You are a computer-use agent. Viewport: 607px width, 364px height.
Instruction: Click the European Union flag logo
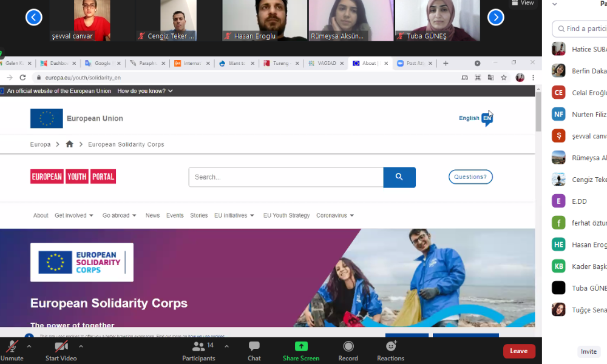[x=47, y=118]
